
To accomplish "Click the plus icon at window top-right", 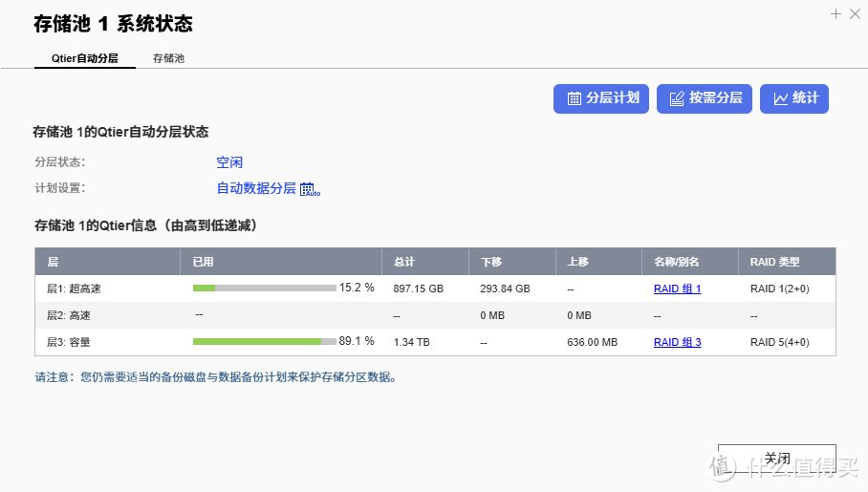I will (x=835, y=14).
